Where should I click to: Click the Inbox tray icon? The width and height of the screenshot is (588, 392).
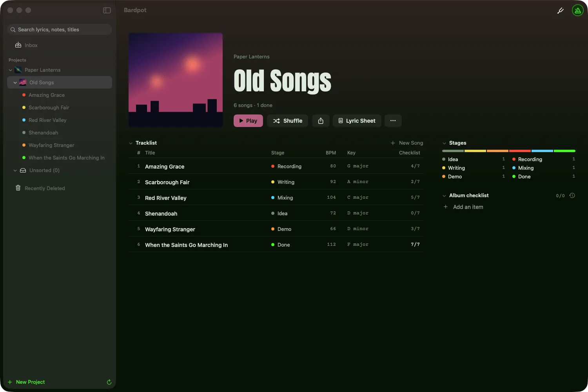pyautogui.click(x=18, y=45)
